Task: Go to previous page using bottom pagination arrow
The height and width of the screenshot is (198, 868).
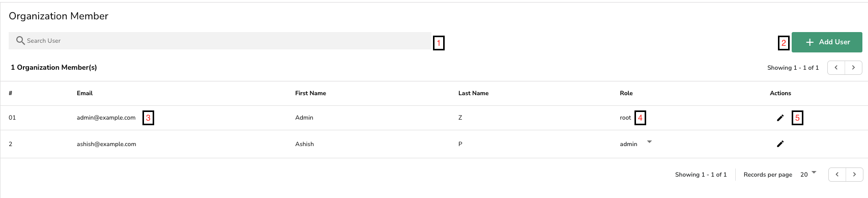Action: (x=837, y=174)
